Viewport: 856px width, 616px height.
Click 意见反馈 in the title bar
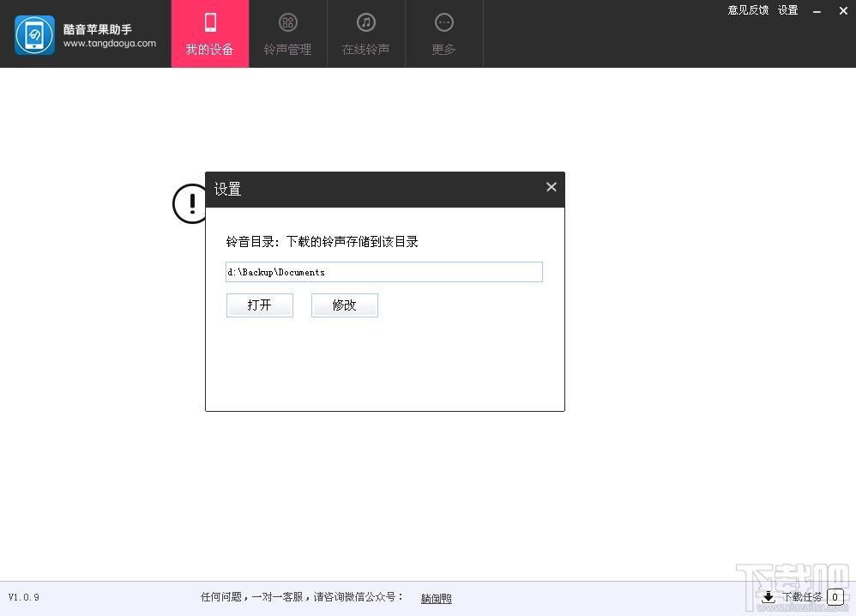point(748,10)
